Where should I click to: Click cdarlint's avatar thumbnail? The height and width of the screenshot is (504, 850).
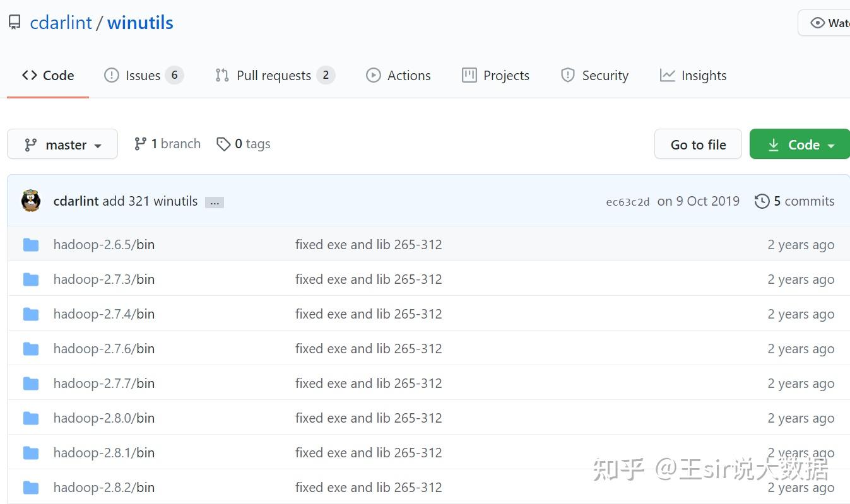30,201
